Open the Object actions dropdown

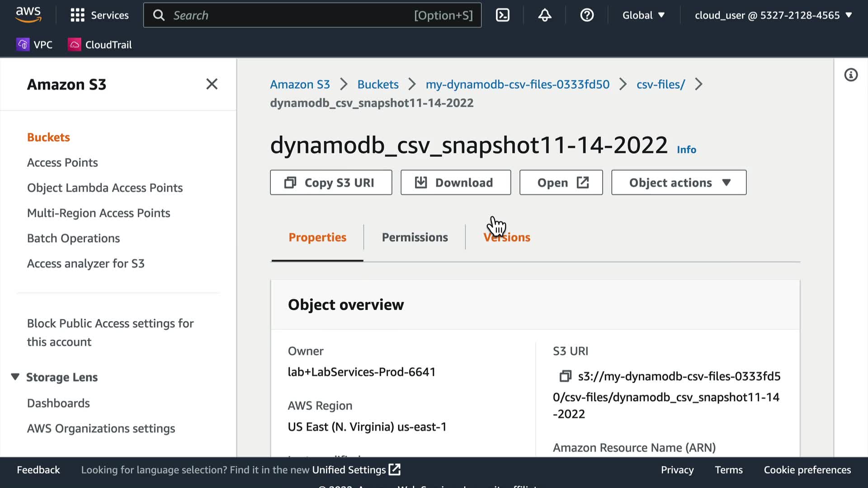click(x=678, y=183)
